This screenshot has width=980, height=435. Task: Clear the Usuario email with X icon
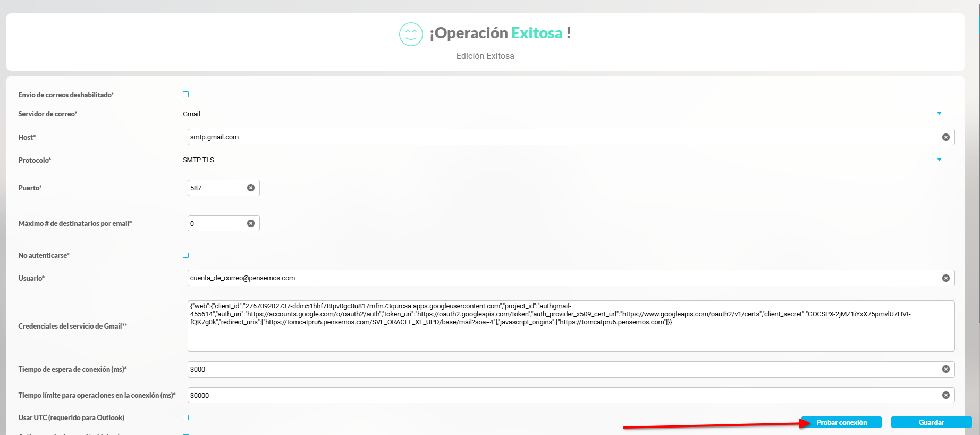[x=945, y=278]
